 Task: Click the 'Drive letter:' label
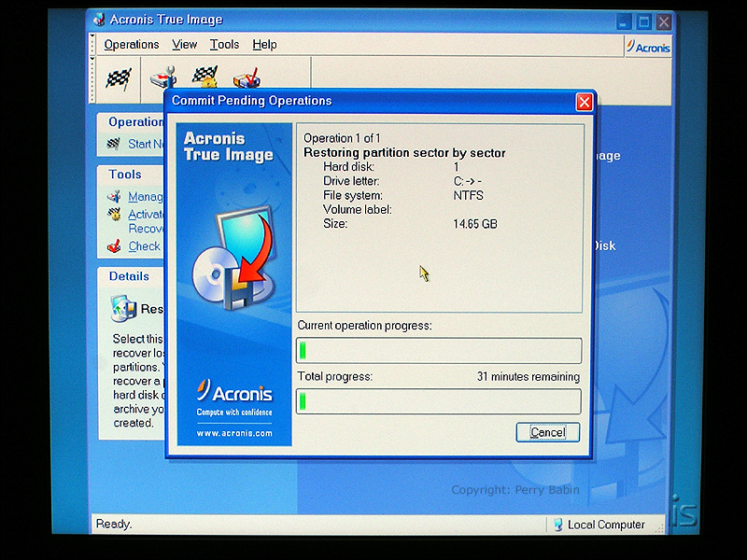[351, 181]
